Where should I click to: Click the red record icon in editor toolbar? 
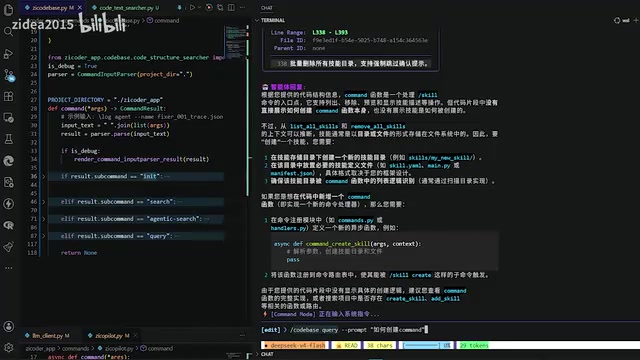pos(209,7)
